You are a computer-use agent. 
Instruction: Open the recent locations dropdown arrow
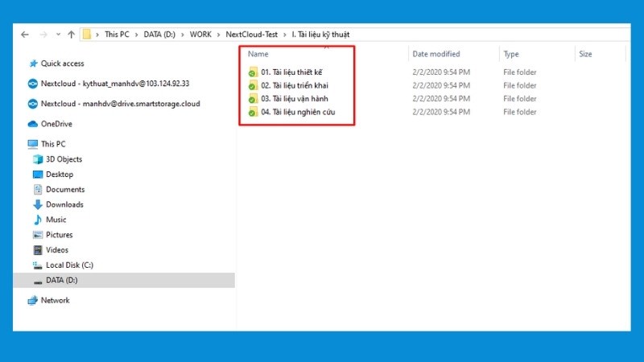pyautogui.click(x=58, y=35)
